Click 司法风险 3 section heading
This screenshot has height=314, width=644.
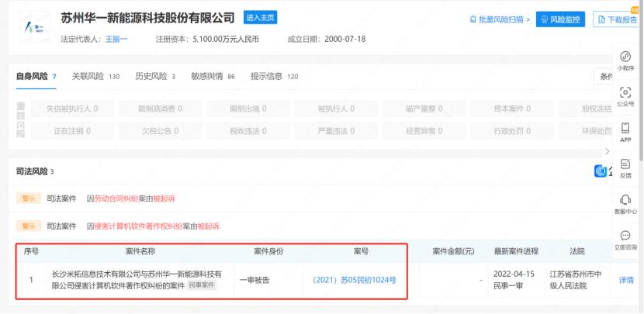point(35,171)
